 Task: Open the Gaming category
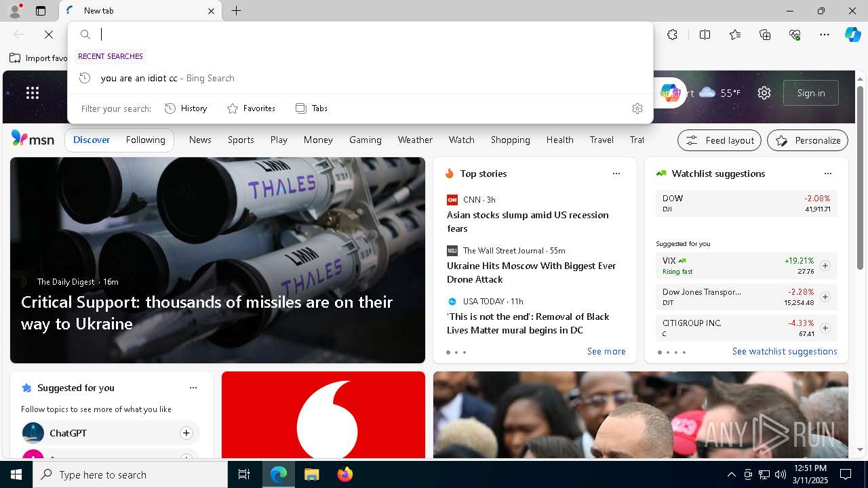pos(366,140)
